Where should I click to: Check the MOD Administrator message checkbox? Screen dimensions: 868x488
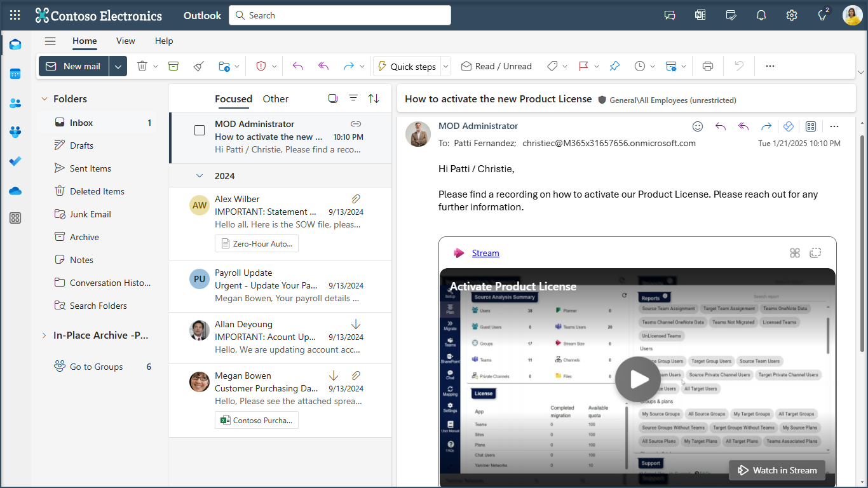(200, 130)
